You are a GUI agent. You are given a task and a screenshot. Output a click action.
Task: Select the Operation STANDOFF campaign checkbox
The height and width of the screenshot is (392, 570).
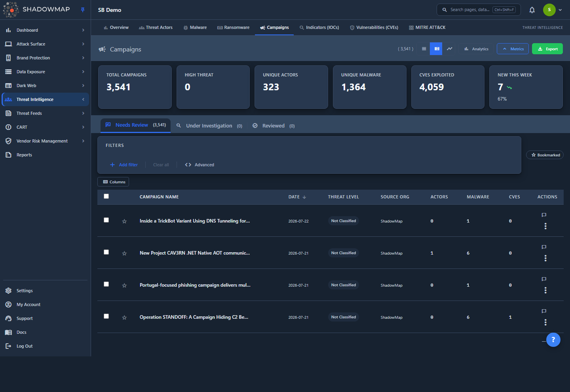[x=106, y=316]
